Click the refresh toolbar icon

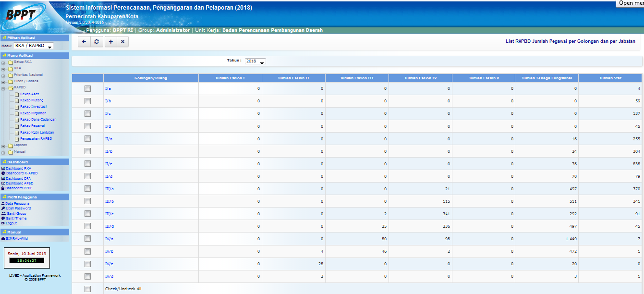coord(97,42)
